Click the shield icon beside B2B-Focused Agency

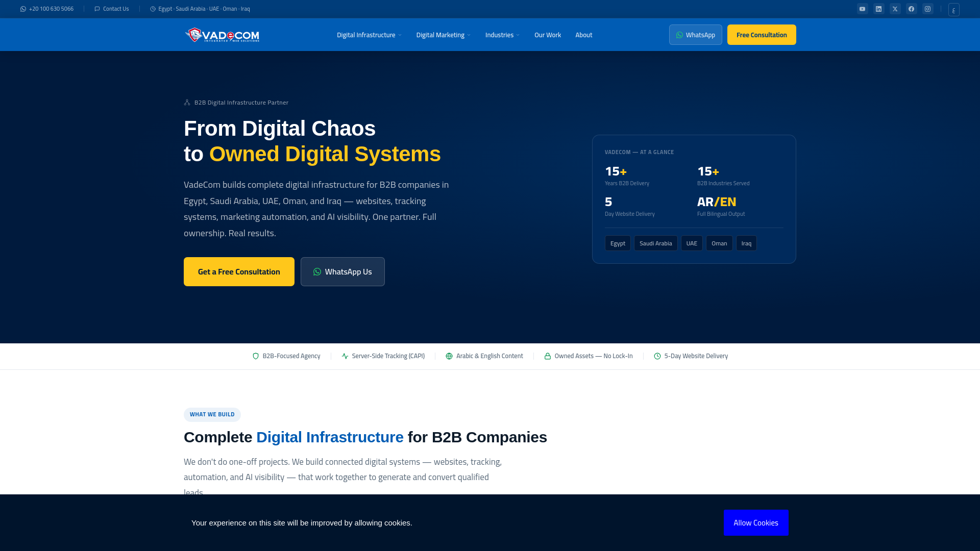click(x=256, y=356)
